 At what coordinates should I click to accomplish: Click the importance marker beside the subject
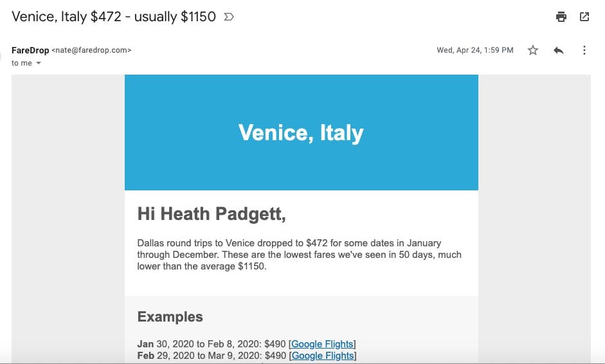coord(229,17)
